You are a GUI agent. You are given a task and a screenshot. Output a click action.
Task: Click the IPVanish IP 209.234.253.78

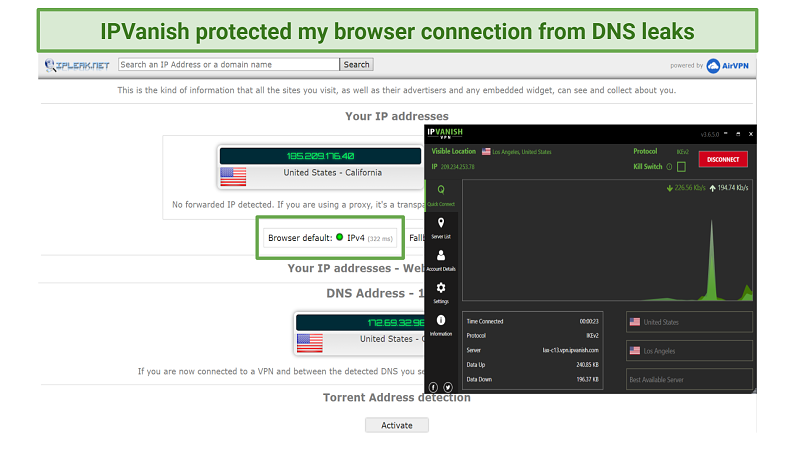pos(457,167)
